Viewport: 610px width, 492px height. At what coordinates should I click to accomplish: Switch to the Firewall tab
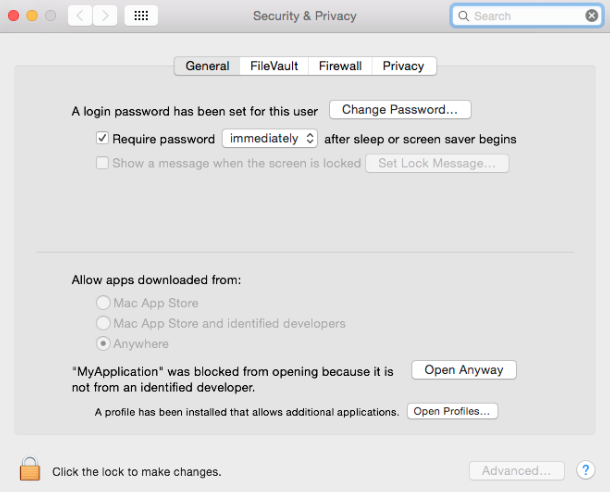[x=340, y=66]
